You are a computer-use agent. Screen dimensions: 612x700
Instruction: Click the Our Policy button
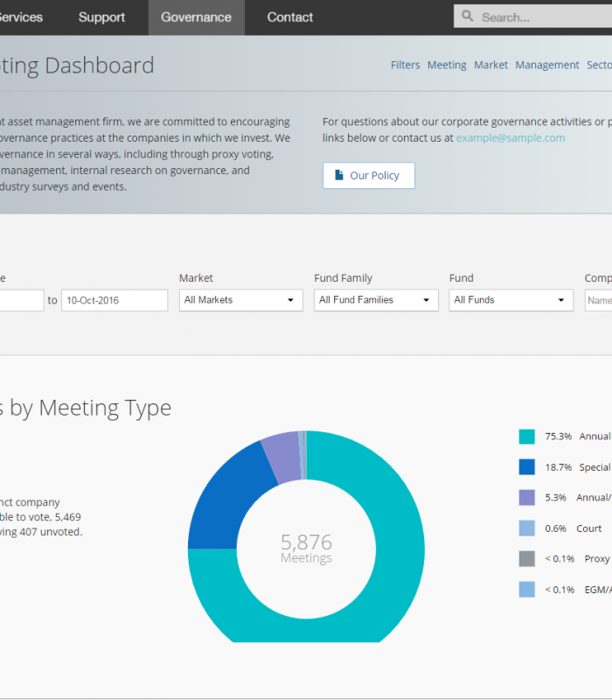368,176
